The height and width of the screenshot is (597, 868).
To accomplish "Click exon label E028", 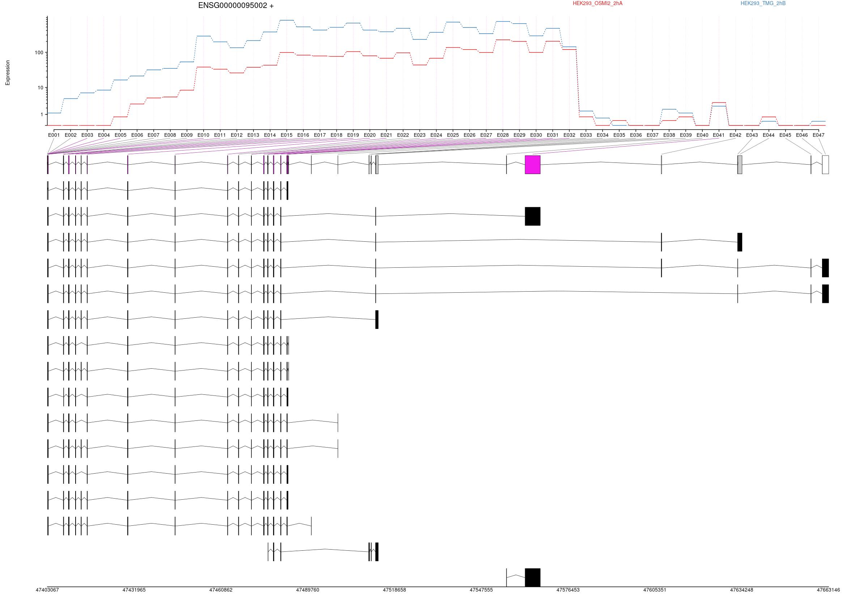I will (x=503, y=135).
